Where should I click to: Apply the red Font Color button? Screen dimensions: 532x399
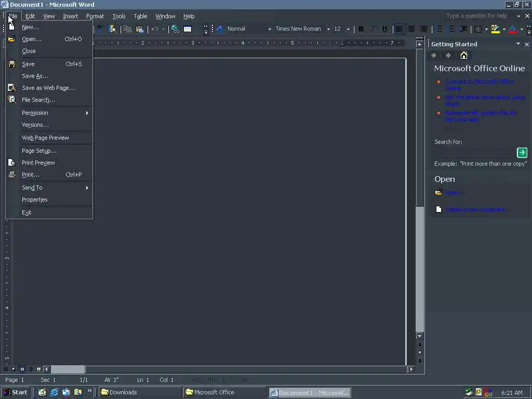click(513, 29)
